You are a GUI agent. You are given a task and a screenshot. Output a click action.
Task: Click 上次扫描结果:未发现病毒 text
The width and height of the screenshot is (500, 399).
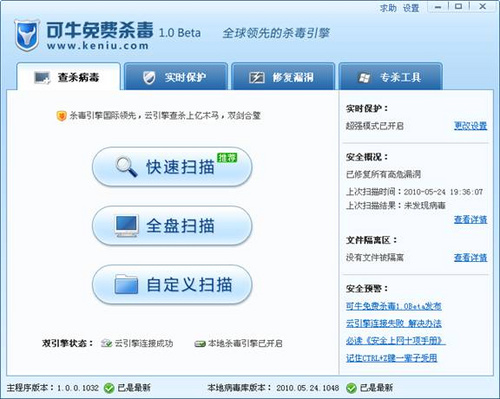pyautogui.click(x=396, y=205)
